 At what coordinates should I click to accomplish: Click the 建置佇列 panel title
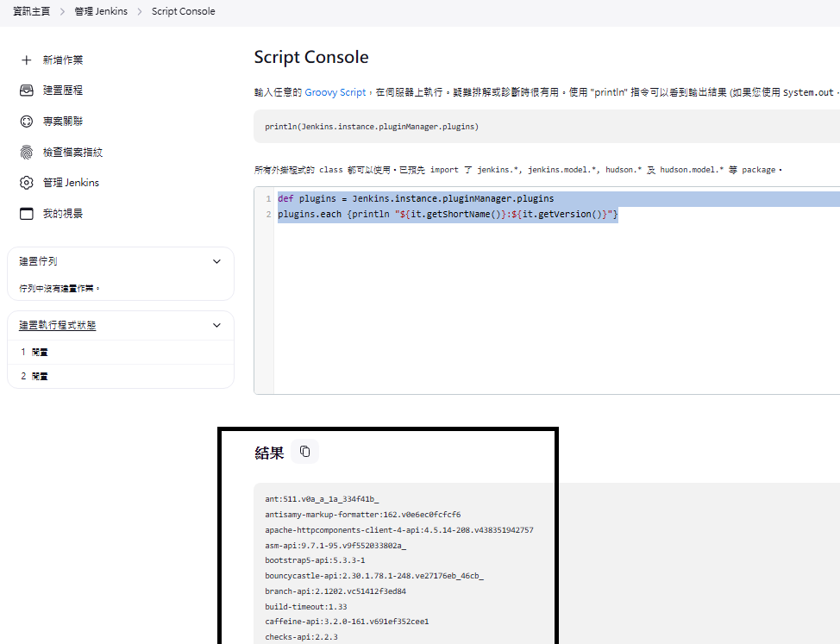38,262
